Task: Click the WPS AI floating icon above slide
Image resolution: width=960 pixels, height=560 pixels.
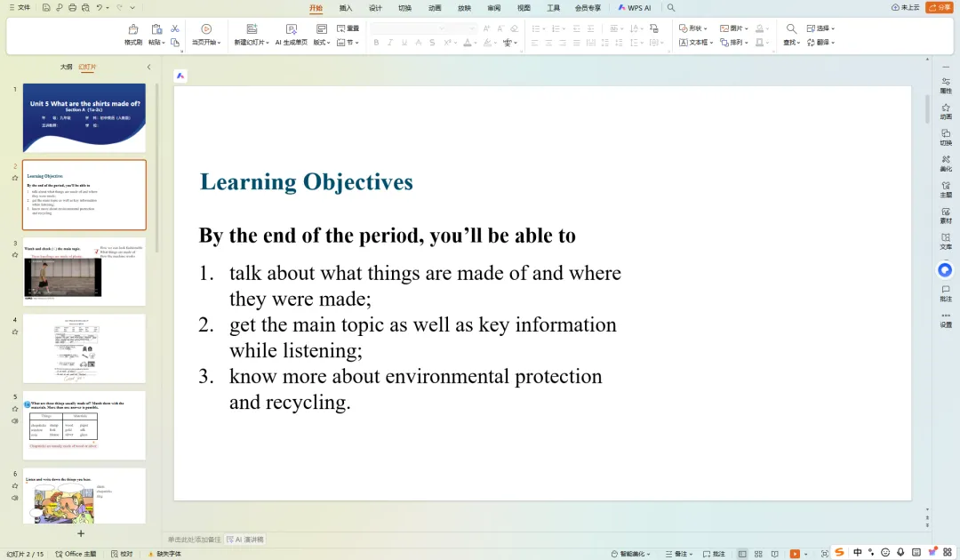Action: (180, 76)
